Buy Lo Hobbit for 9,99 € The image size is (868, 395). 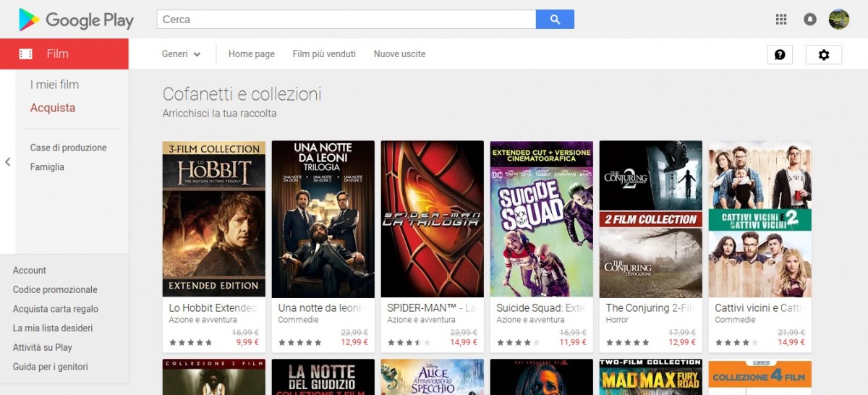click(247, 342)
